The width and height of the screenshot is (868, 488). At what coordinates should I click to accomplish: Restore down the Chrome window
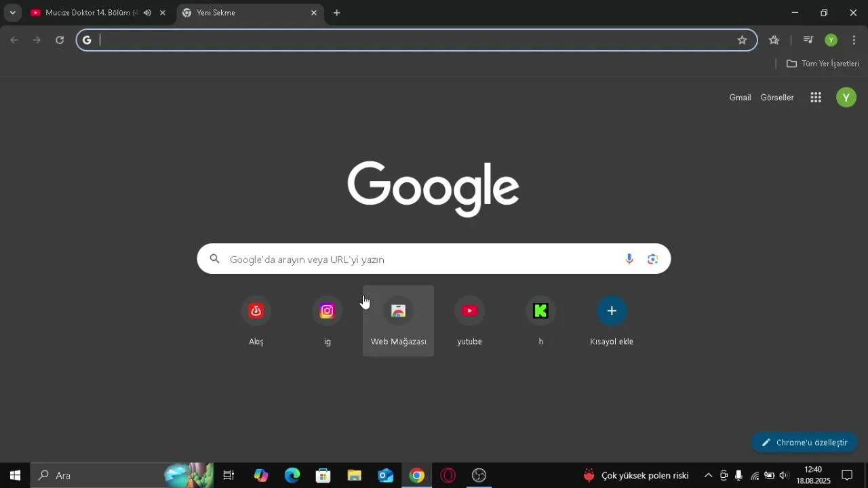[x=824, y=13]
